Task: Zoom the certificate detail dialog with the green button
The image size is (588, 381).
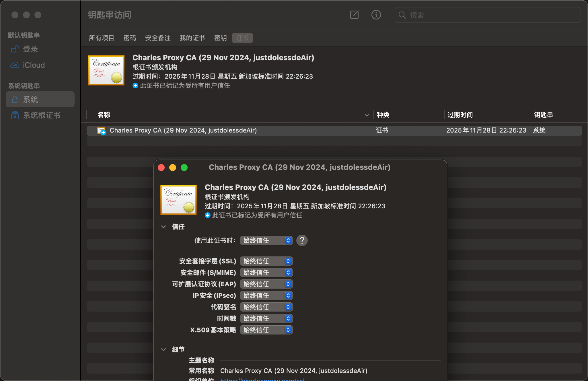Action: click(184, 168)
